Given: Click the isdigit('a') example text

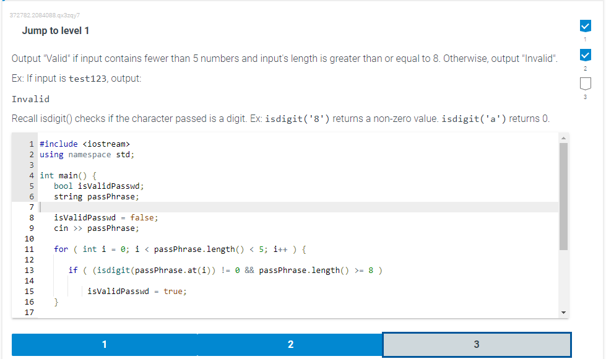Looking at the screenshot, I should [x=474, y=119].
